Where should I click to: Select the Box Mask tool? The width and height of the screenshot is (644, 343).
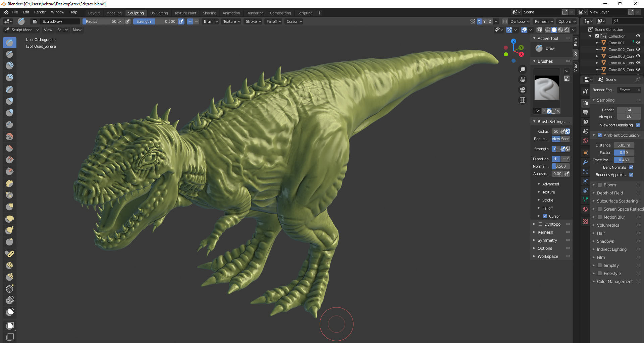(x=10, y=325)
